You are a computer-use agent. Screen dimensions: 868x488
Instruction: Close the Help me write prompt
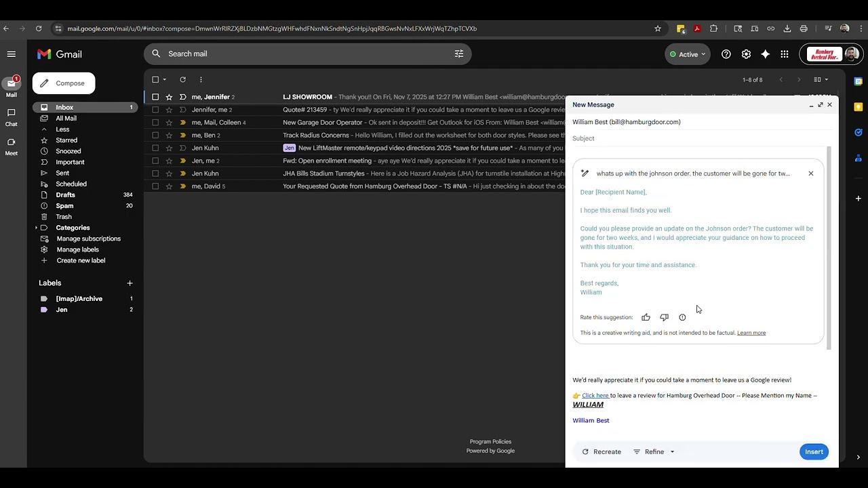click(x=810, y=174)
